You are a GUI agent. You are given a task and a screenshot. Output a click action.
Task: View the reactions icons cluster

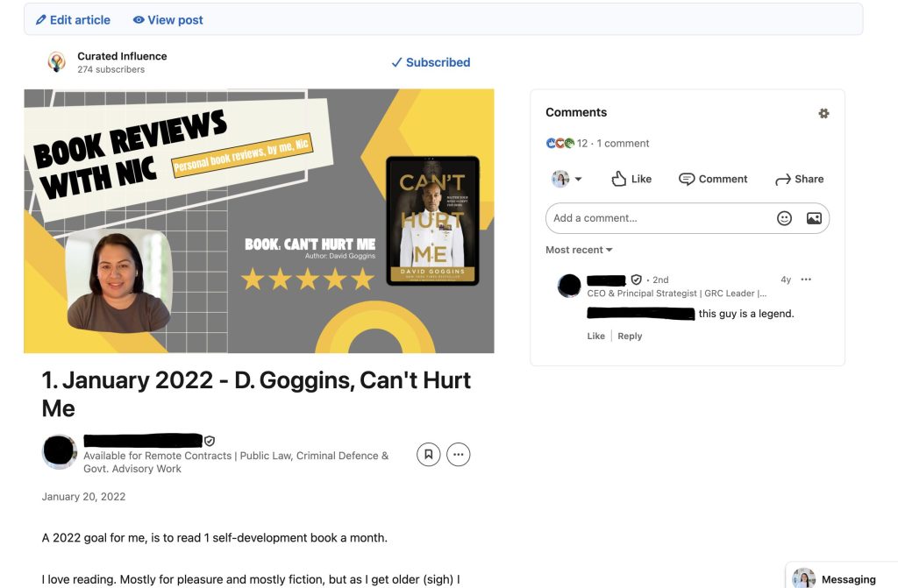tap(560, 143)
